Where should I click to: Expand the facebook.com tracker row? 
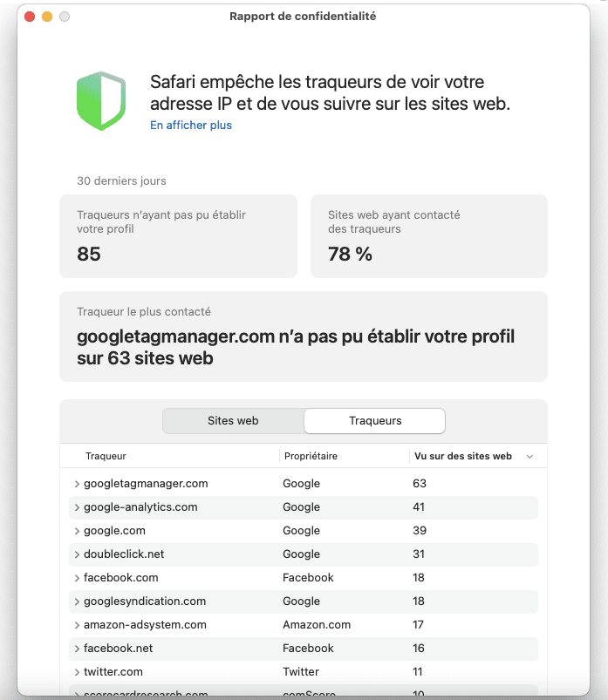coord(77,578)
